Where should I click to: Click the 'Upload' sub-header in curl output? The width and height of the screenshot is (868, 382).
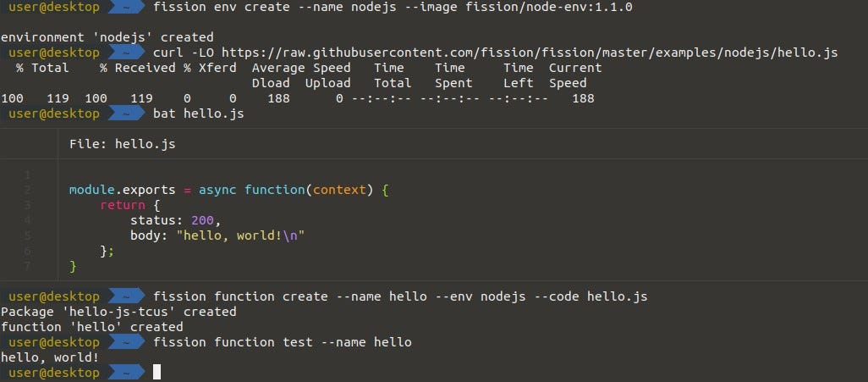tap(327, 83)
